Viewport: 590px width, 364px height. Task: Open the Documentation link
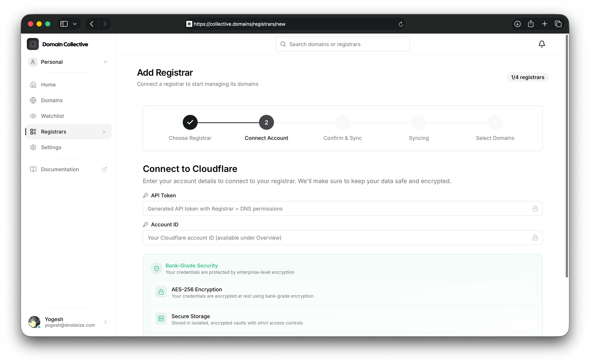pyautogui.click(x=60, y=169)
